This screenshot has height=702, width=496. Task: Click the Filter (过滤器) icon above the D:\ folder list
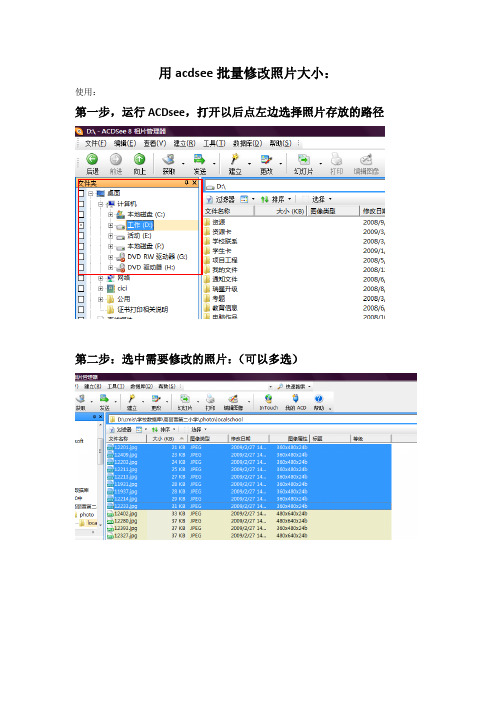click(209, 199)
